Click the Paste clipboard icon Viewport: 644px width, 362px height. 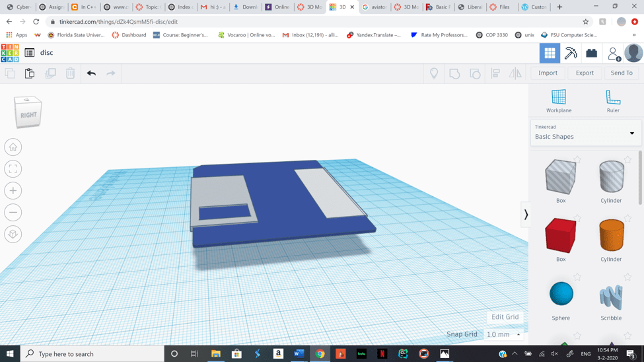pos(30,73)
